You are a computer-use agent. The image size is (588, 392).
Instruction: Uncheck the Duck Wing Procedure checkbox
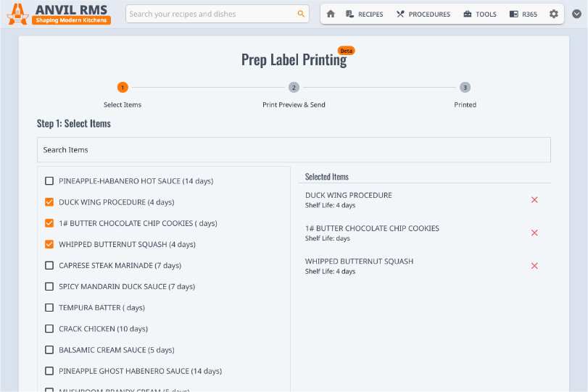[49, 202]
